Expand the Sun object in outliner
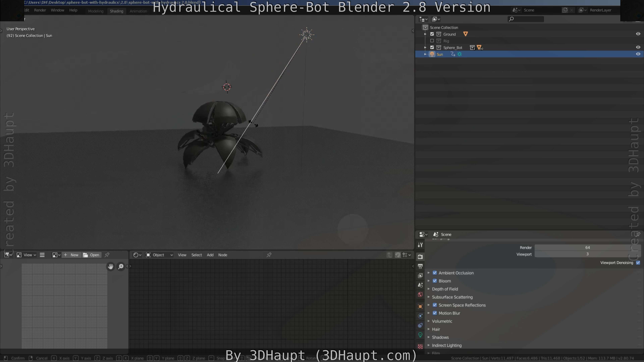The width and height of the screenshot is (644, 362). (425, 54)
